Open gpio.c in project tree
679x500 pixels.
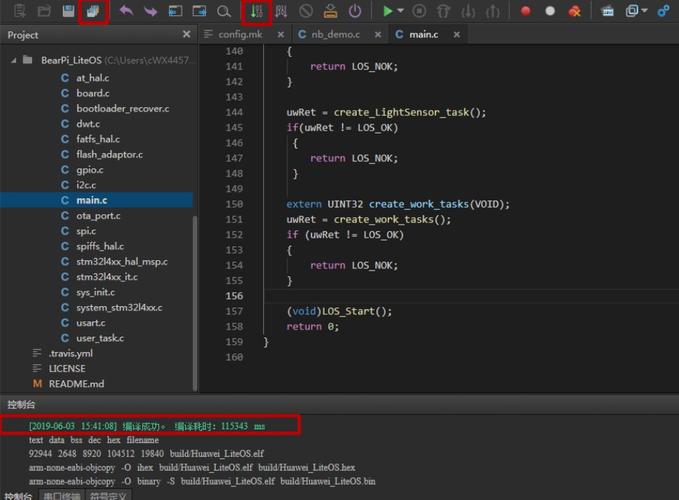pyautogui.click(x=90, y=170)
